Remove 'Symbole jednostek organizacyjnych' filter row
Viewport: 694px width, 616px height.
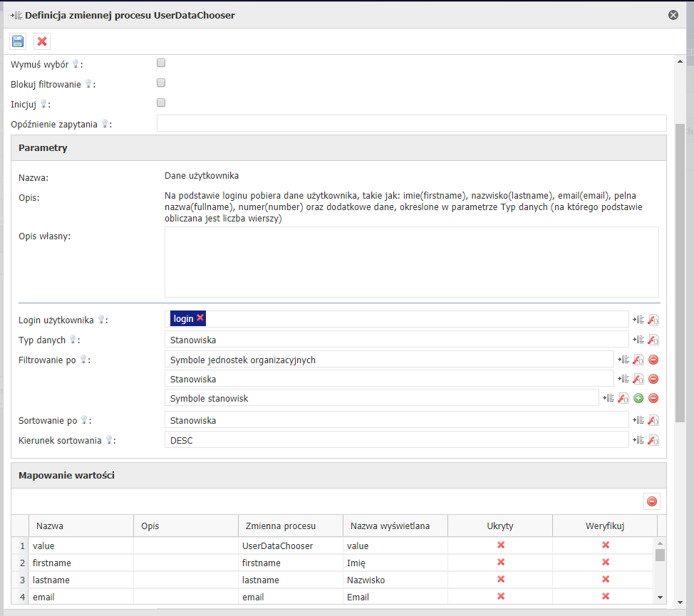point(653,360)
